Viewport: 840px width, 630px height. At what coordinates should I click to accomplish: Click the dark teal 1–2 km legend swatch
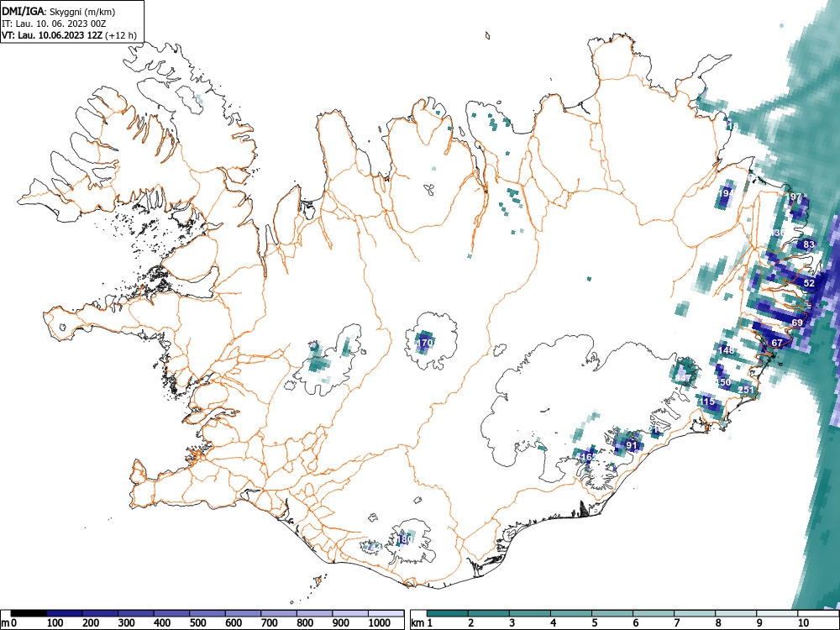point(448,613)
